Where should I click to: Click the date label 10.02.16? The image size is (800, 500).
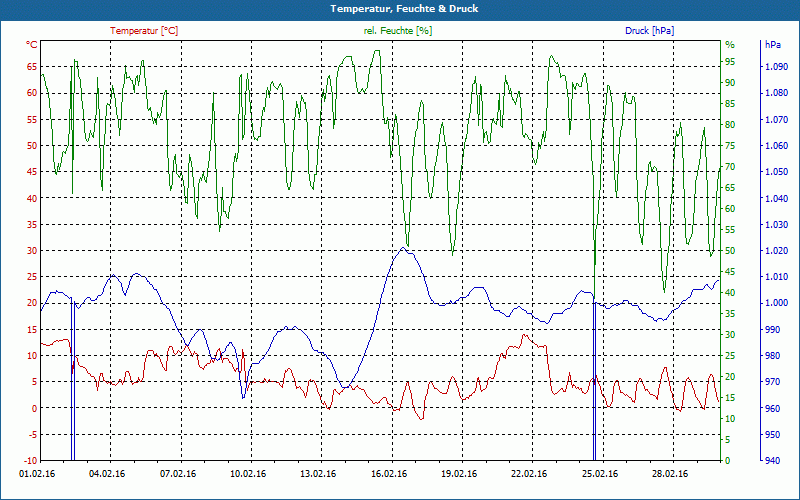248,474
